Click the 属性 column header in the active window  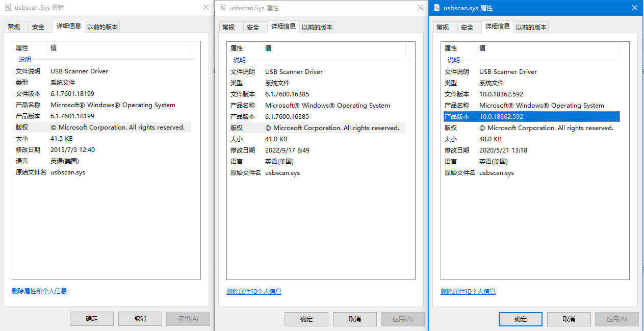pos(451,48)
